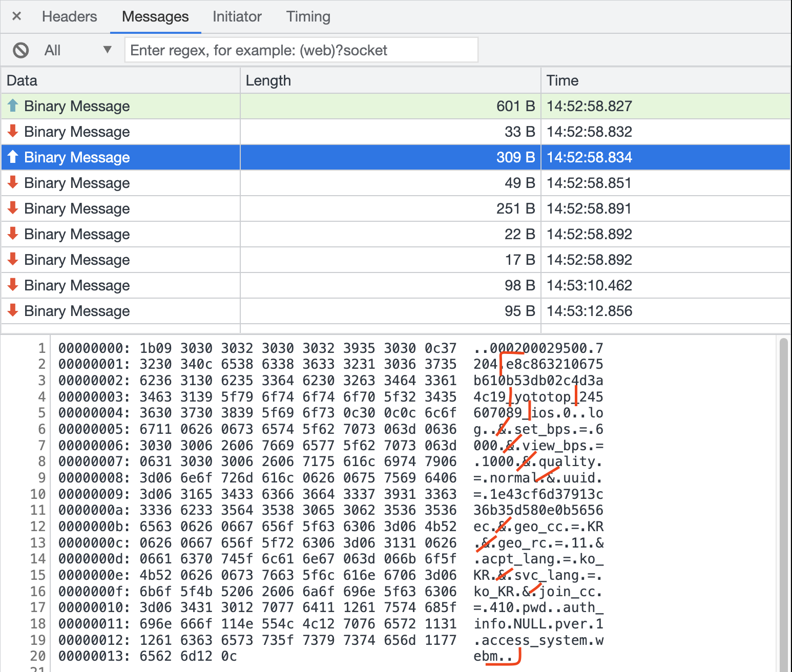The height and width of the screenshot is (672, 792).
Task: Open the All message filter dropdown
Action: (77, 50)
